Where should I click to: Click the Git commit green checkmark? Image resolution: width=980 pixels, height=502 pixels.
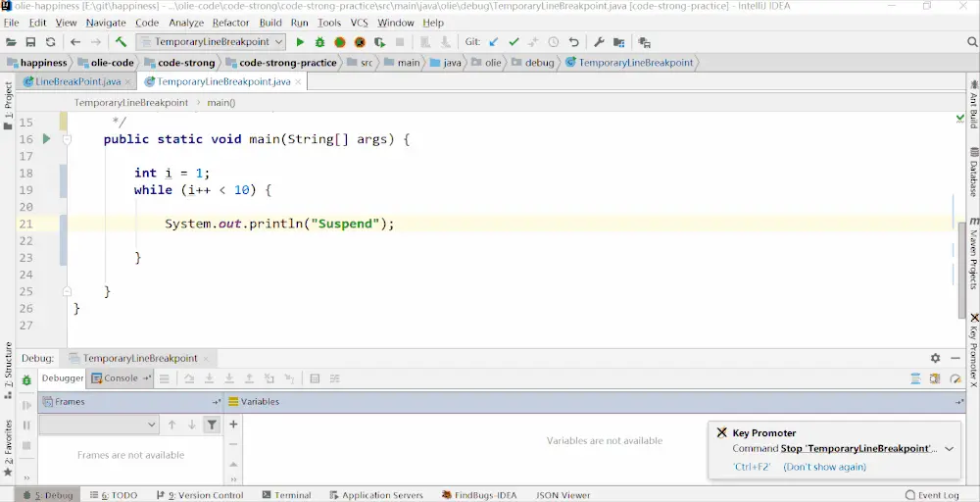(x=514, y=42)
